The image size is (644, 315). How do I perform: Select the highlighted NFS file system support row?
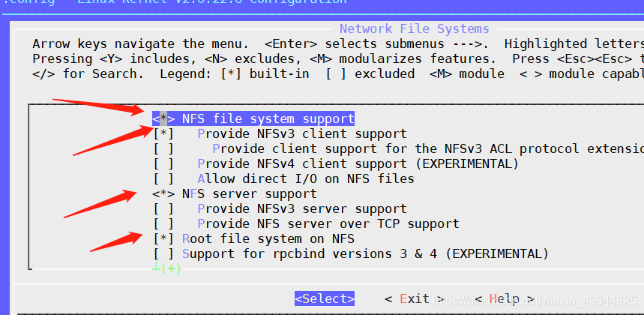pyautogui.click(x=253, y=119)
